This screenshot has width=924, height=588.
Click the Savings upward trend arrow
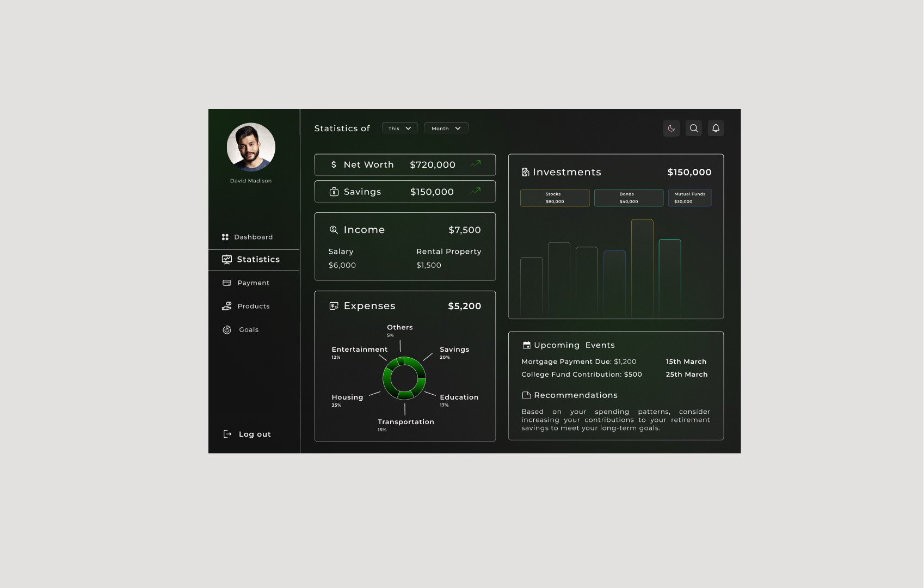(x=476, y=191)
